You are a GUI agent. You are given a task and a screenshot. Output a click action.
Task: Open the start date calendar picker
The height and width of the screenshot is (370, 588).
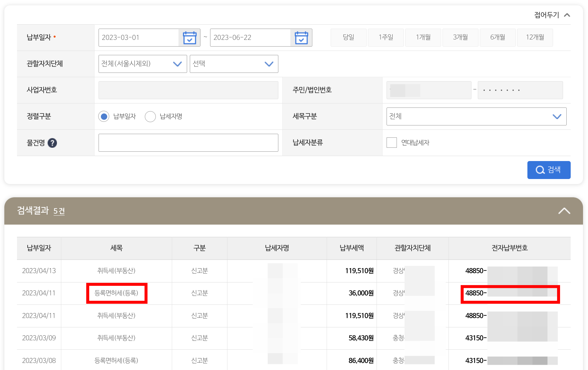[189, 38]
